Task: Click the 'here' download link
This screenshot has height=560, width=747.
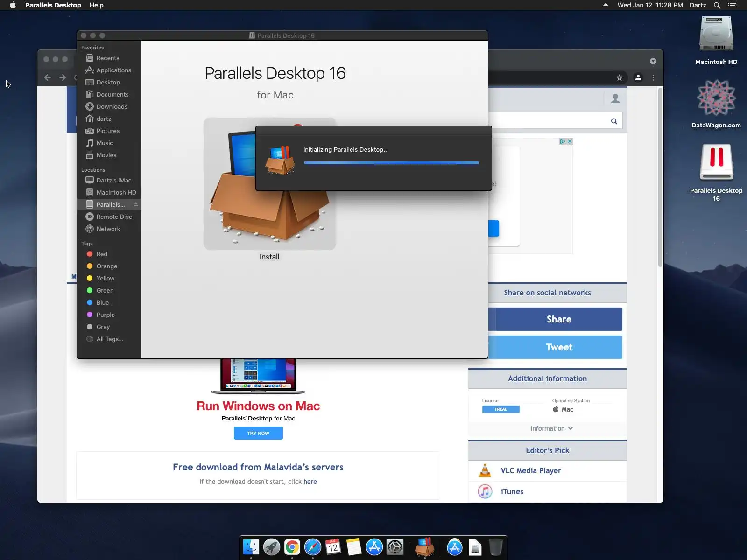Action: coord(310,482)
